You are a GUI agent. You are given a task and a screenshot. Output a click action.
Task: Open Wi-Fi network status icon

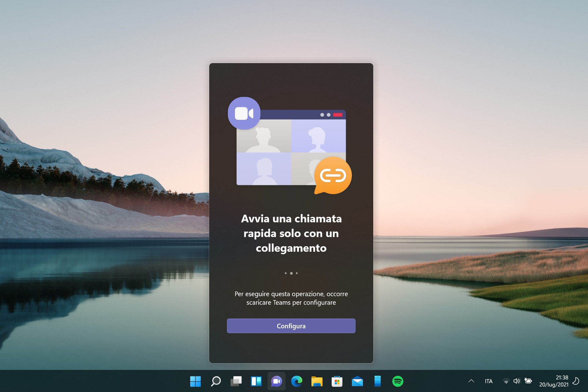click(x=506, y=381)
